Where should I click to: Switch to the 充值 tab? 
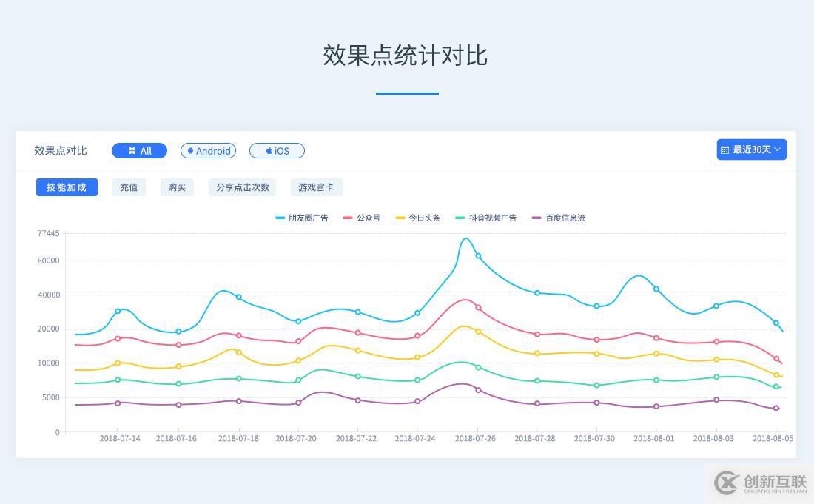[129, 187]
